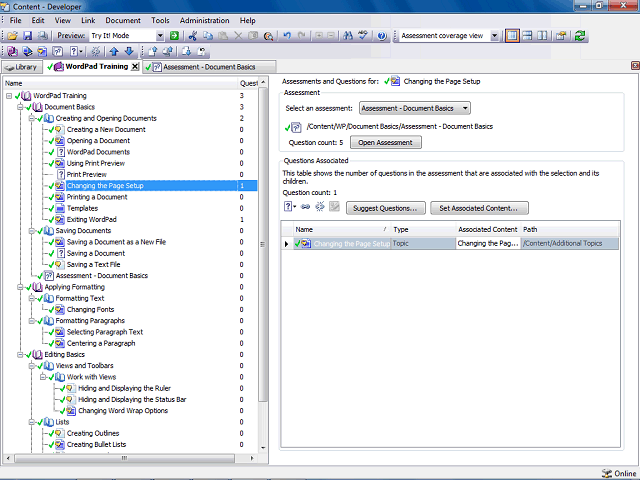
Task: Select Changing Fonts topic in outline
Action: click(90, 310)
